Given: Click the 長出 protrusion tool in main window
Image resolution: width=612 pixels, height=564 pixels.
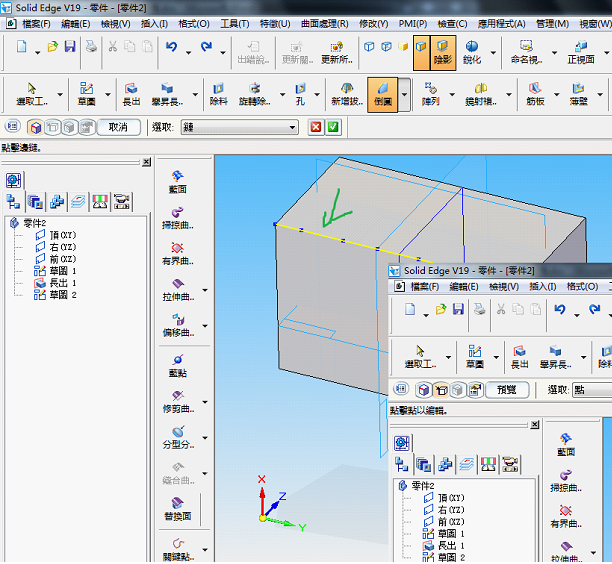Looking at the screenshot, I should point(131,94).
